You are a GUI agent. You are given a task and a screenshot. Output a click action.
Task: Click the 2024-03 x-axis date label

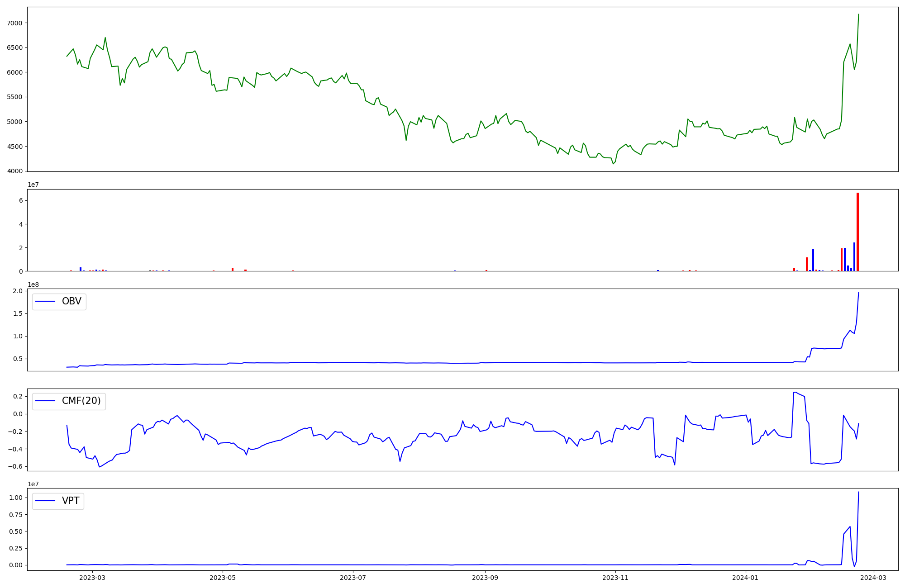pos(873,578)
